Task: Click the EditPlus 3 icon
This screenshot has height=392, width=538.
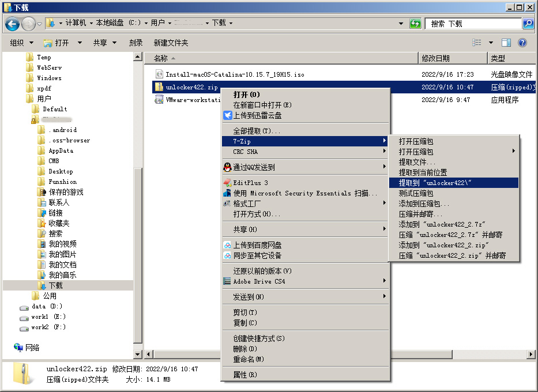Action: click(227, 183)
